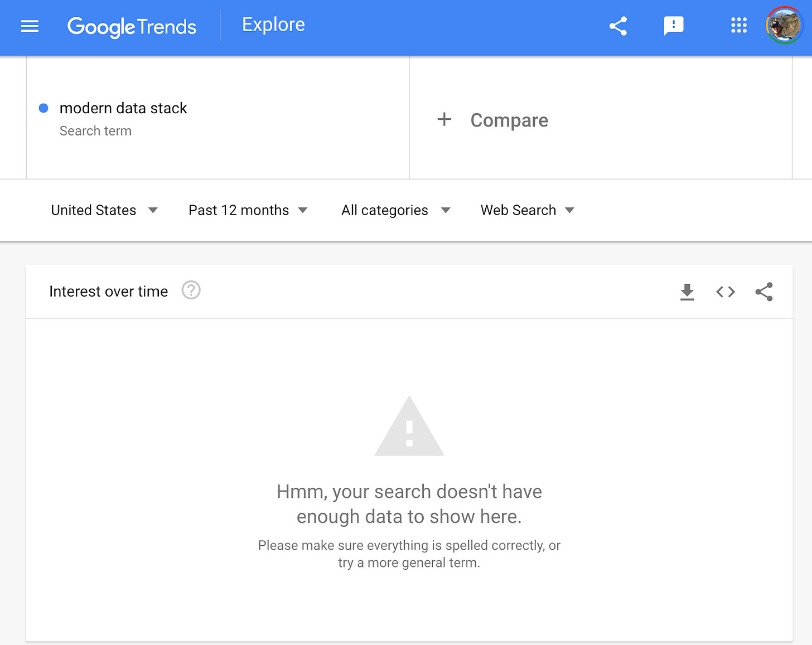This screenshot has width=812, height=645.
Task: Click the plus icon beside Compare
Action: point(444,119)
